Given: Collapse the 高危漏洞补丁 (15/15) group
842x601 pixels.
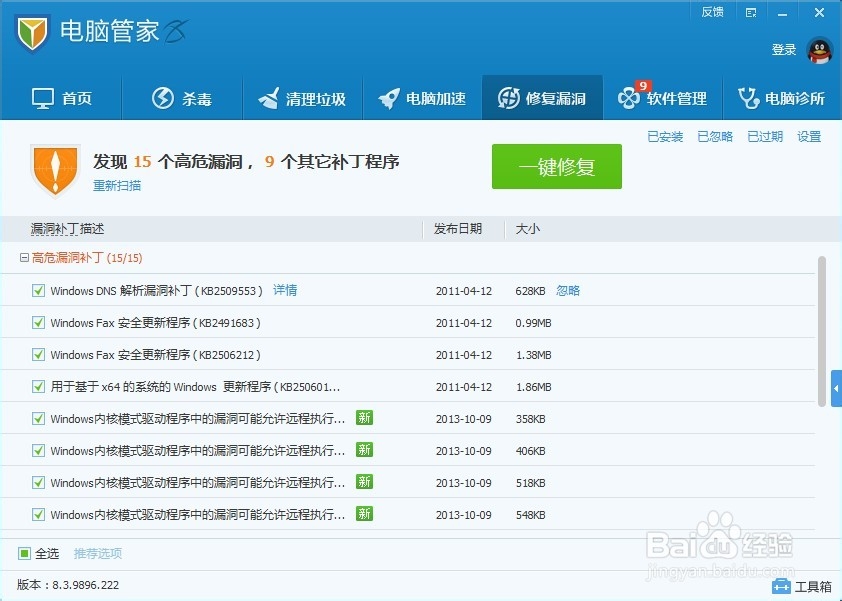Looking at the screenshot, I should point(24,258).
